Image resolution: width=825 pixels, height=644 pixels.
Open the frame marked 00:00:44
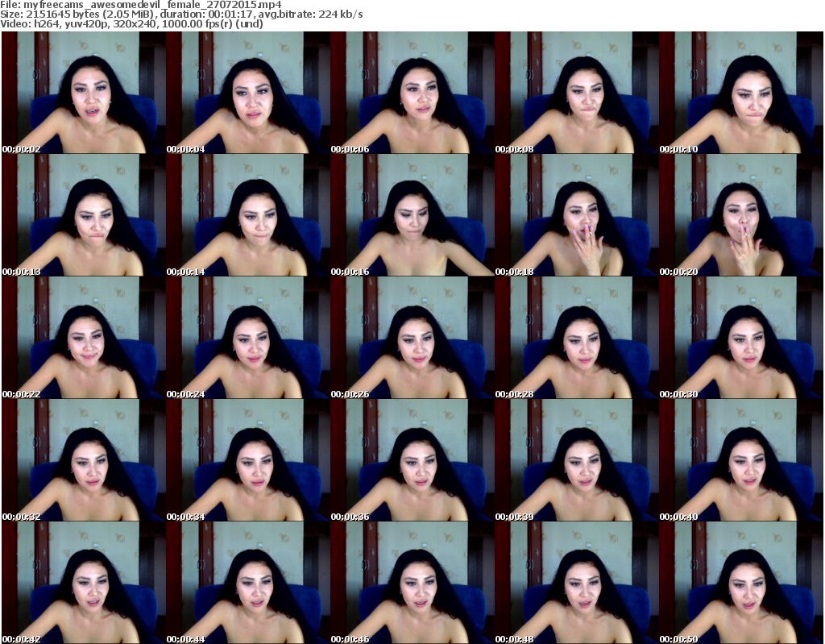pyautogui.click(x=248, y=583)
